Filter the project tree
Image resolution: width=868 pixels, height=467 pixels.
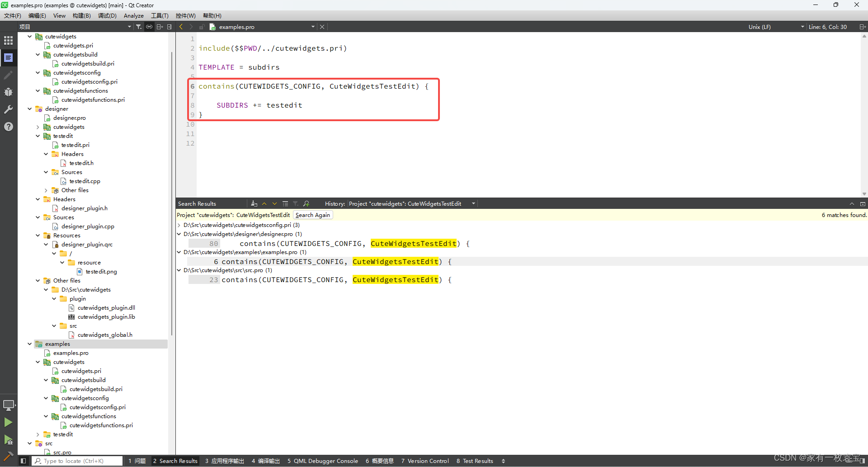139,27
